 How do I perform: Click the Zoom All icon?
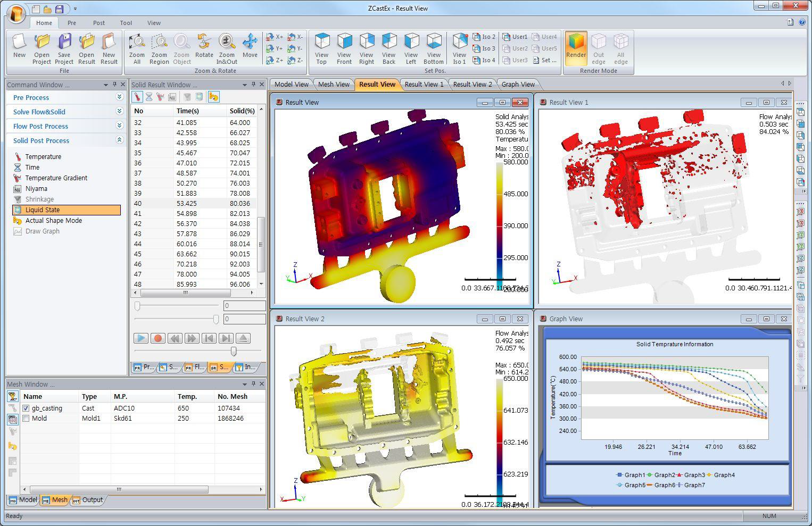137,48
